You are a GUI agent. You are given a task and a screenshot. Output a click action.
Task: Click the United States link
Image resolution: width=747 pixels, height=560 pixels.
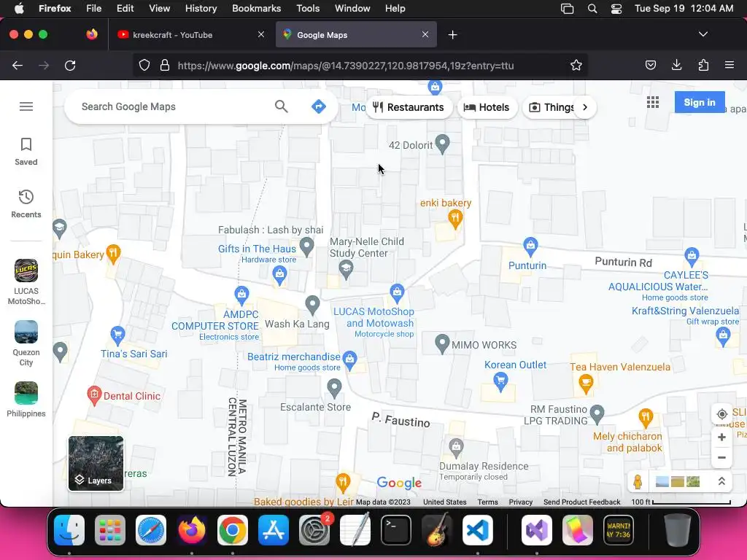tap(444, 502)
